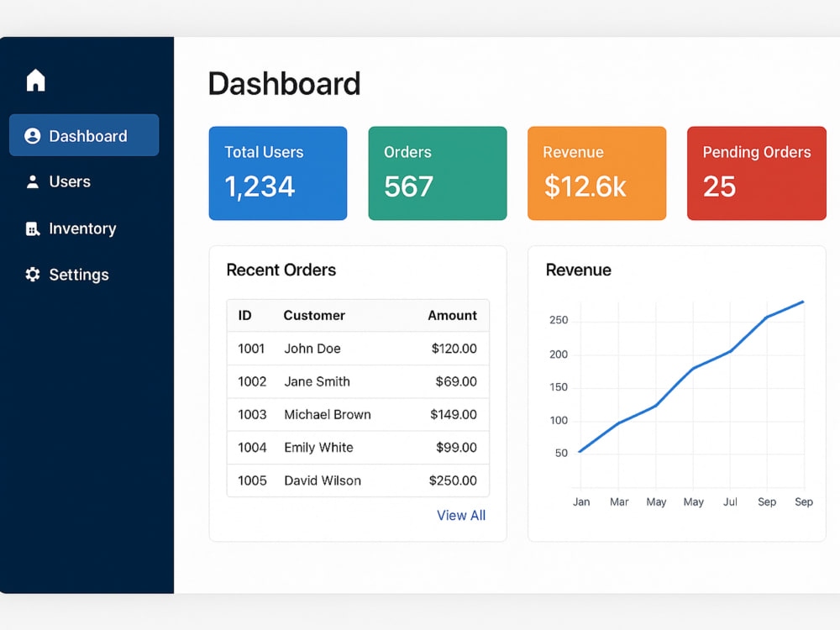840x630 pixels.
Task: Click the 1,234 total users value
Action: point(260,187)
